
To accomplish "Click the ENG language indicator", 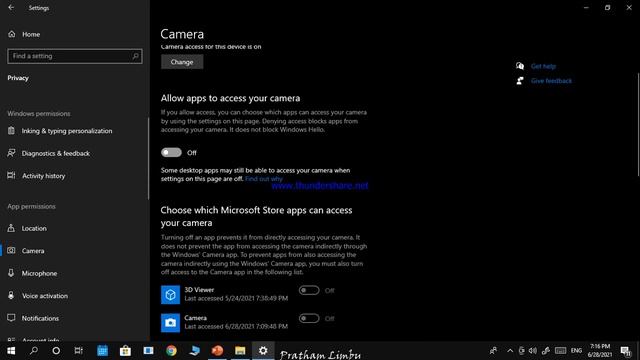I will [x=576, y=351].
